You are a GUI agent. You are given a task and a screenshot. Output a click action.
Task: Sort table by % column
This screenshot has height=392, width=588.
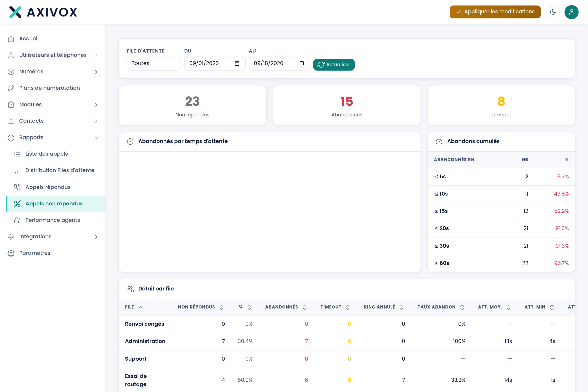pyautogui.click(x=245, y=307)
